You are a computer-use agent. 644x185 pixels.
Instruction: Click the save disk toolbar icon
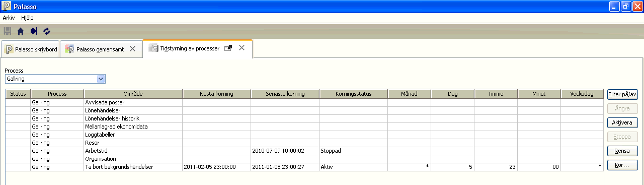point(8,31)
